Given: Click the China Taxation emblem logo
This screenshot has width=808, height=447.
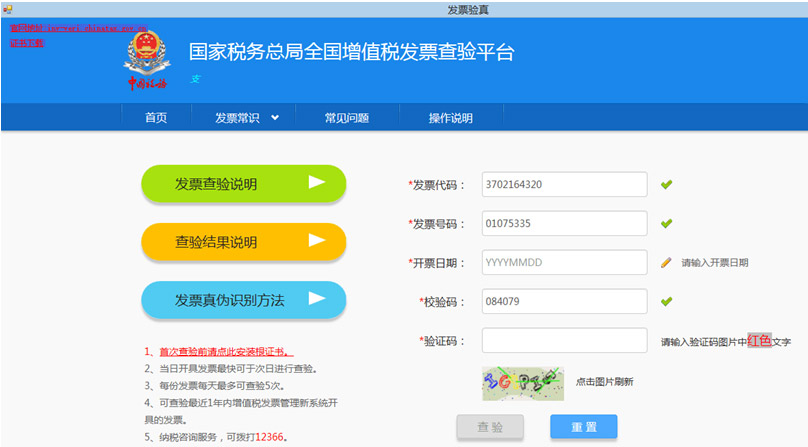Looking at the screenshot, I should [x=146, y=60].
